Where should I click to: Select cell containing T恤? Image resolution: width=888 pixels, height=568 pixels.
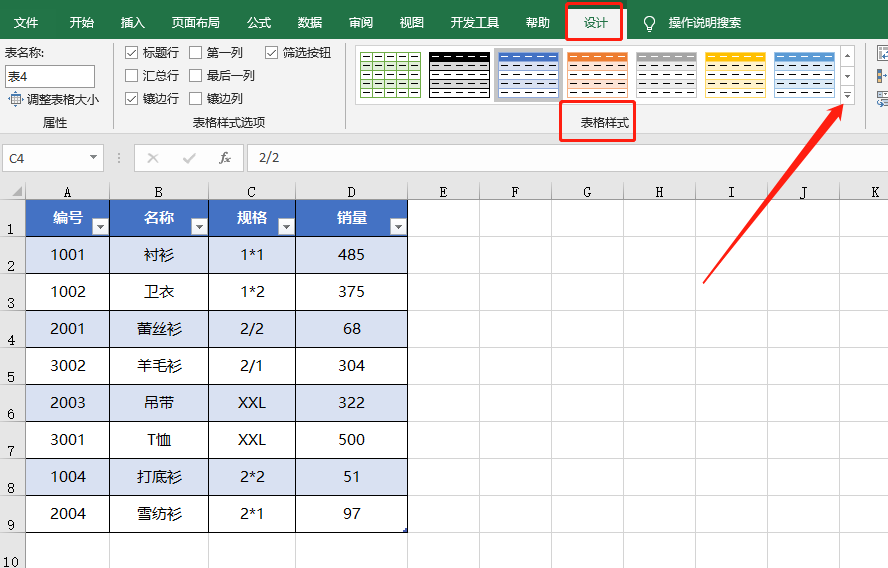pyautogui.click(x=159, y=440)
